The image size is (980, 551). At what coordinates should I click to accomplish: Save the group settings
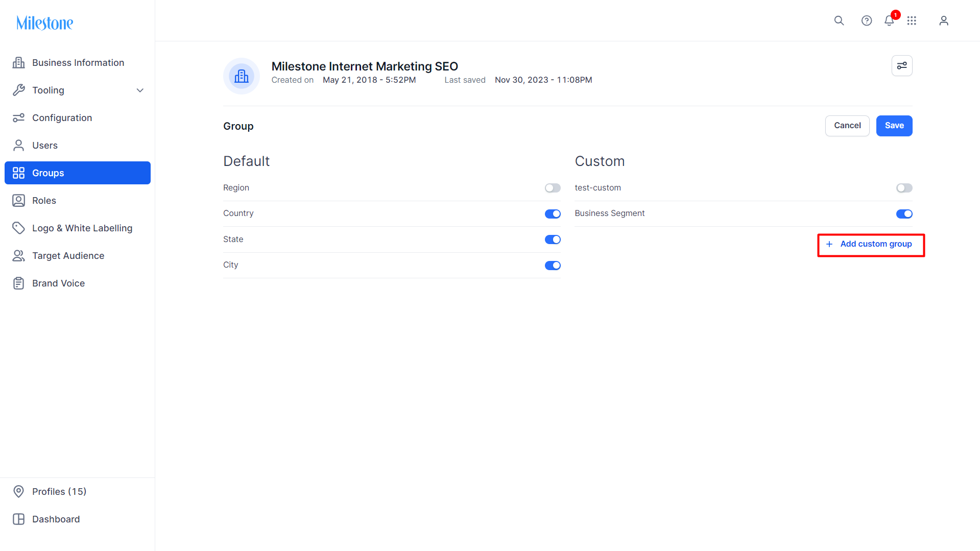[x=894, y=126]
